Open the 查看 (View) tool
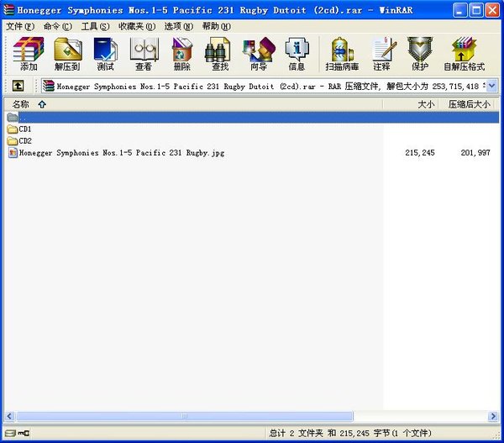This screenshot has height=443, width=504. [x=144, y=54]
